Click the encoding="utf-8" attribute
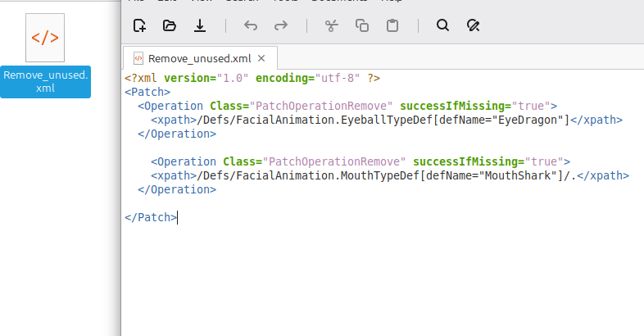Screen dimensions: 644x336 (x=308, y=78)
